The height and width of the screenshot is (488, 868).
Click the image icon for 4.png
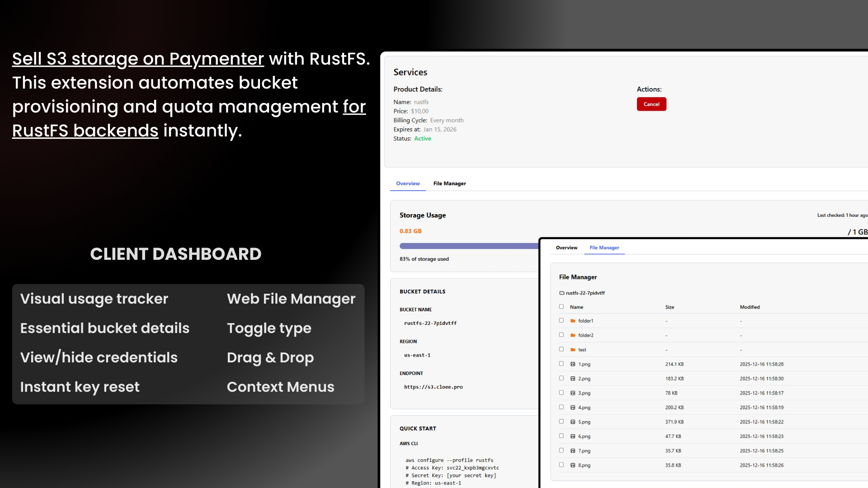point(573,408)
